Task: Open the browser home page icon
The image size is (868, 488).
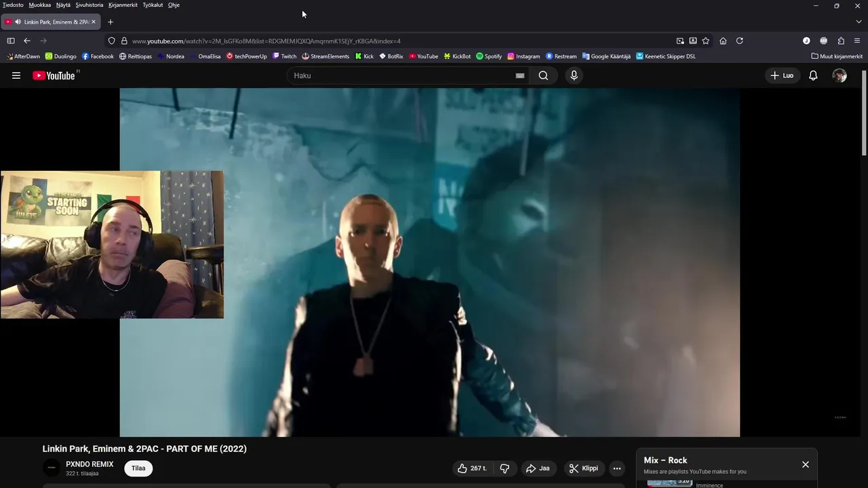Action: pos(723,41)
